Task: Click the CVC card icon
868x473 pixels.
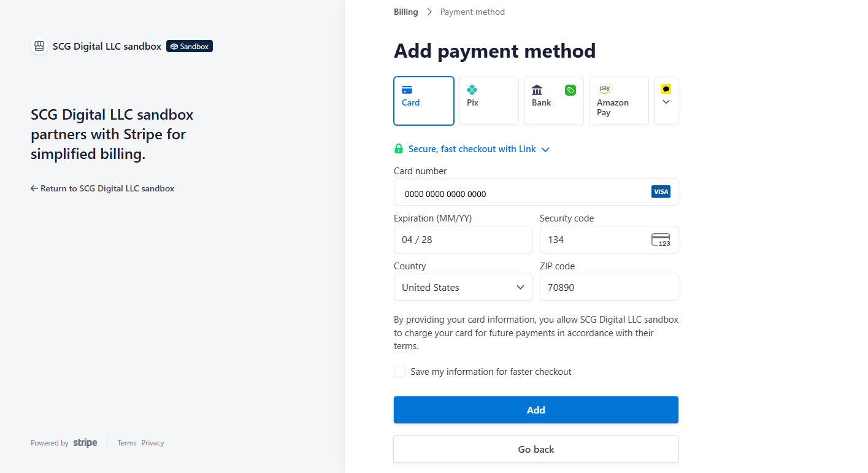Action: [x=661, y=240]
